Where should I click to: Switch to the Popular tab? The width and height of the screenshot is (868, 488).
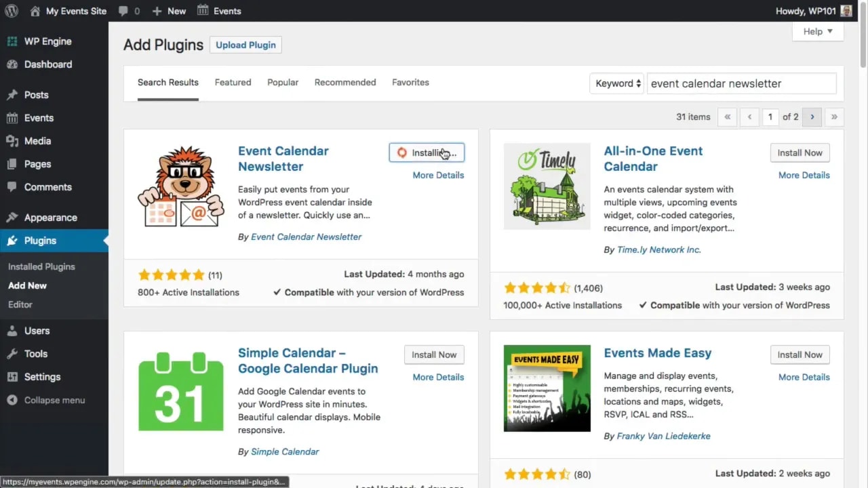[x=283, y=83]
